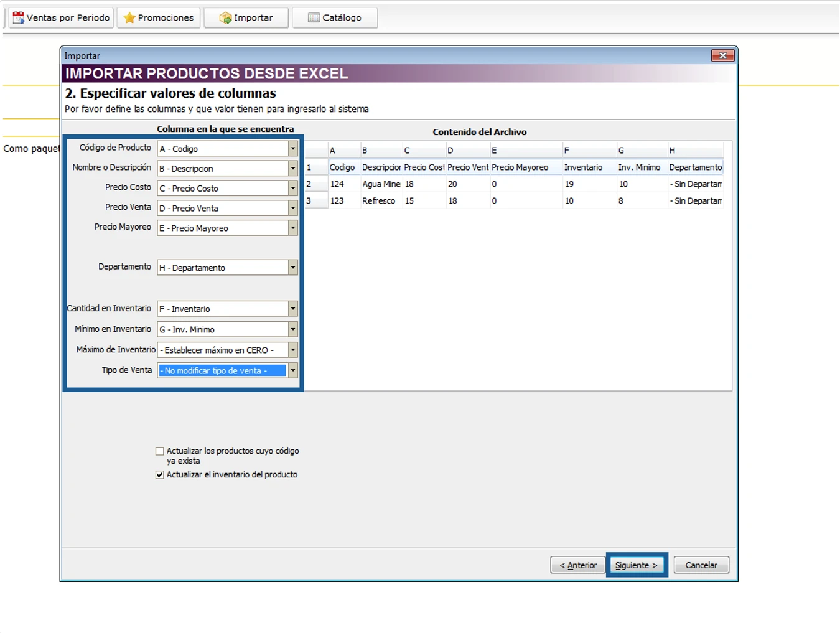Click the calendar icon on Ventas por Periodo
Viewport: 840px width, 633px height.
19,18
